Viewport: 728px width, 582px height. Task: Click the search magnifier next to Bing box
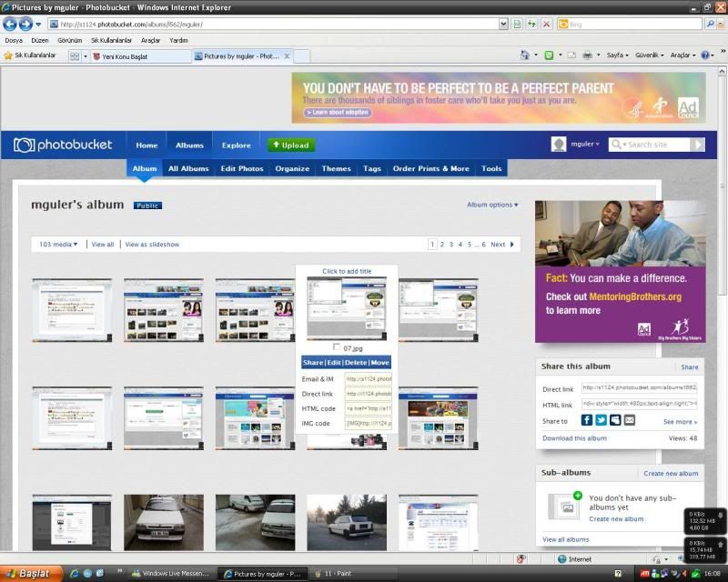[710, 24]
